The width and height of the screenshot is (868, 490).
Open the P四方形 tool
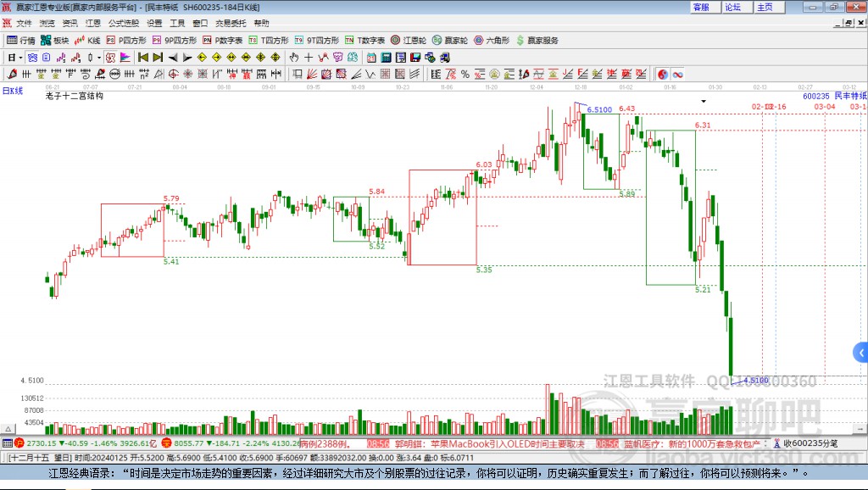tap(126, 41)
